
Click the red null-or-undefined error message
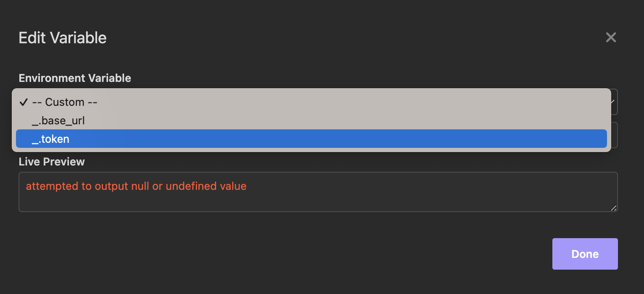click(136, 186)
